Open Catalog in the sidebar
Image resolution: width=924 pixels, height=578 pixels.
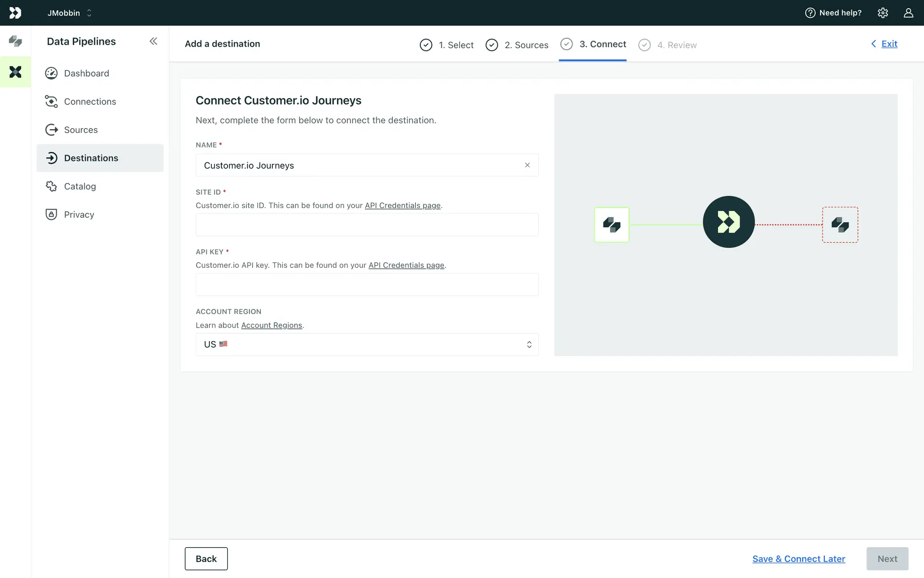(80, 186)
